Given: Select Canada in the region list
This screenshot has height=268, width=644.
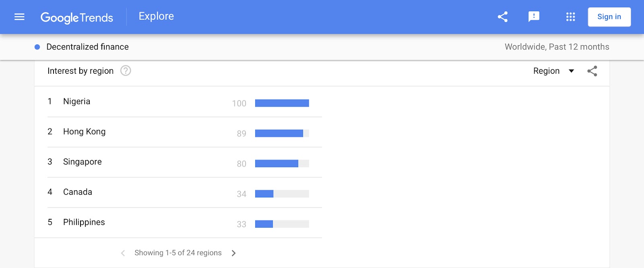Looking at the screenshot, I should [78, 192].
